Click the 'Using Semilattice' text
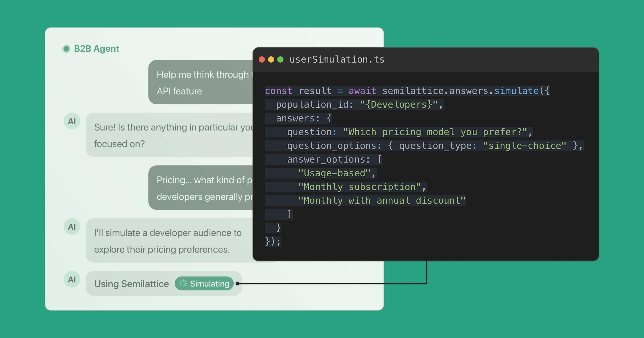Image resolution: width=644 pixels, height=338 pixels. 131,284
